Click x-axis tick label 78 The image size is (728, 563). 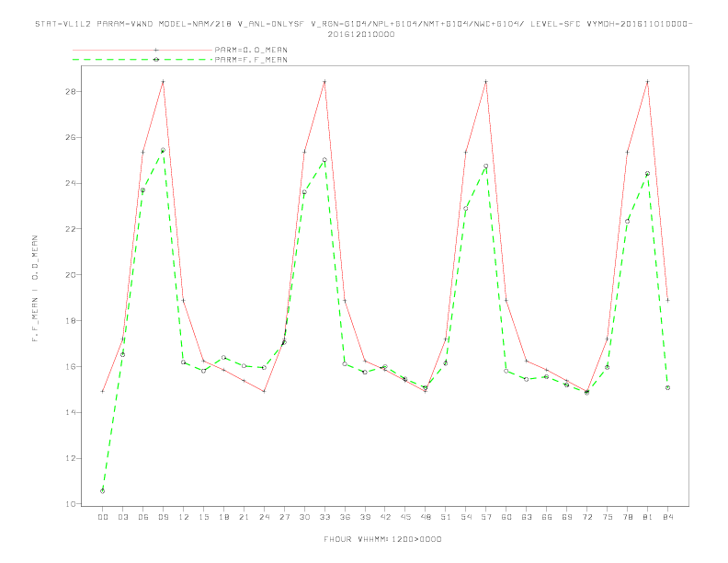(x=627, y=517)
